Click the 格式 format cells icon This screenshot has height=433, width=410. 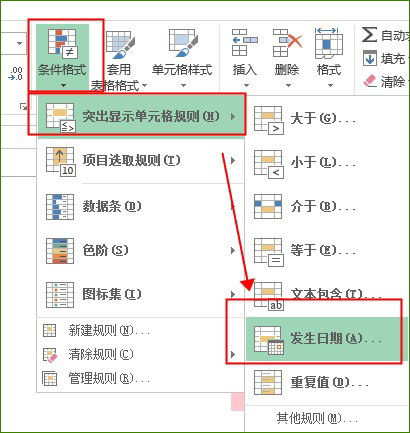(329, 42)
